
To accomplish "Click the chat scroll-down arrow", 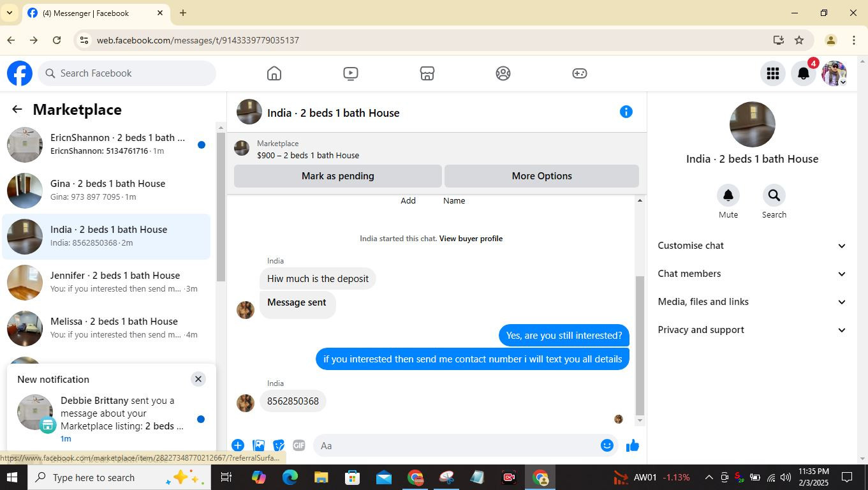I will click(640, 421).
